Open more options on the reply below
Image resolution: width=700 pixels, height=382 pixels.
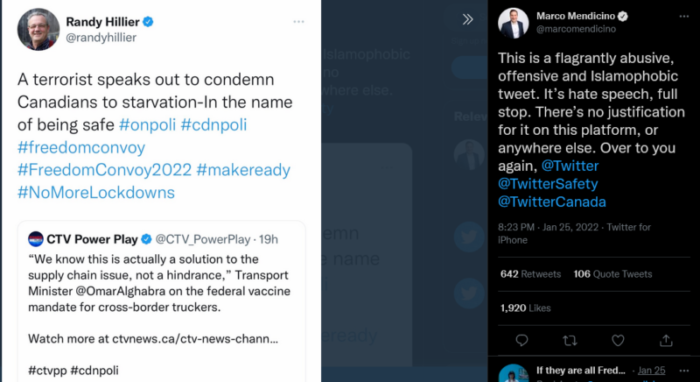click(684, 371)
